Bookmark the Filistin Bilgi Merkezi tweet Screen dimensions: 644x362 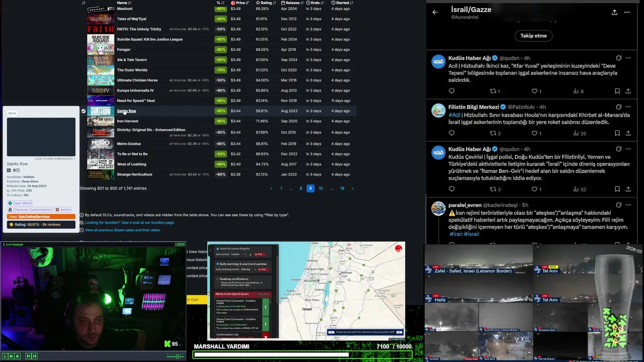(x=617, y=133)
